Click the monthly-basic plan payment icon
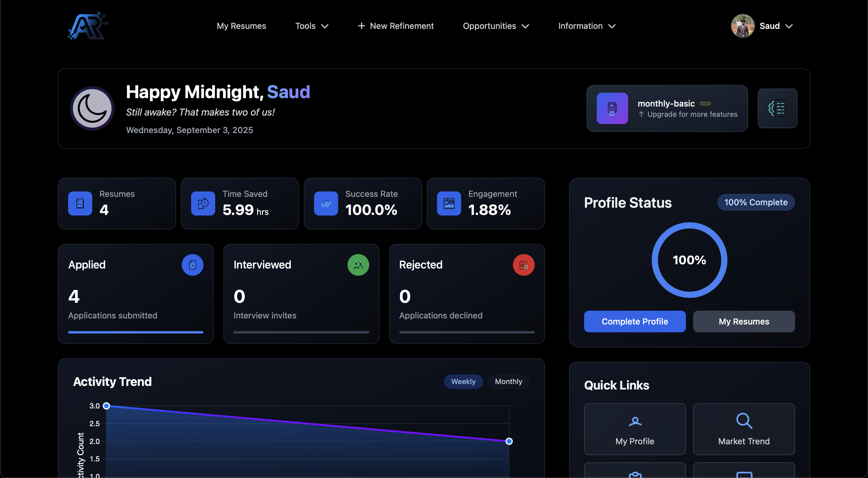 click(x=612, y=108)
